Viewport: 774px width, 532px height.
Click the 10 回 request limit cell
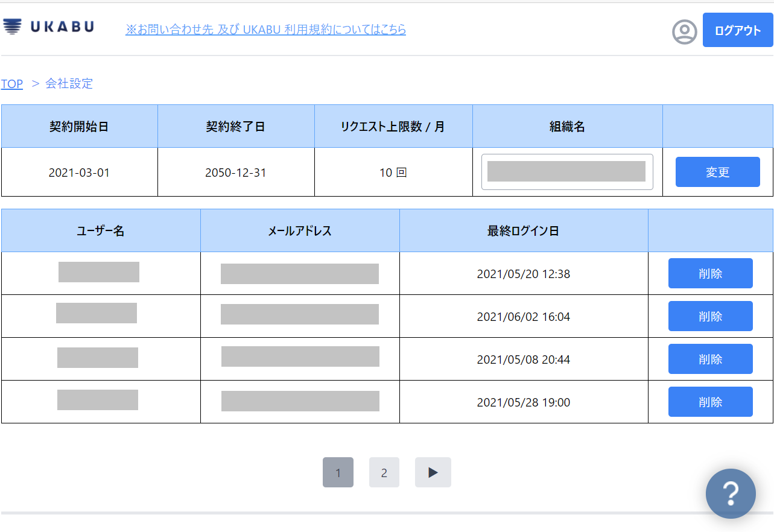pyautogui.click(x=393, y=173)
